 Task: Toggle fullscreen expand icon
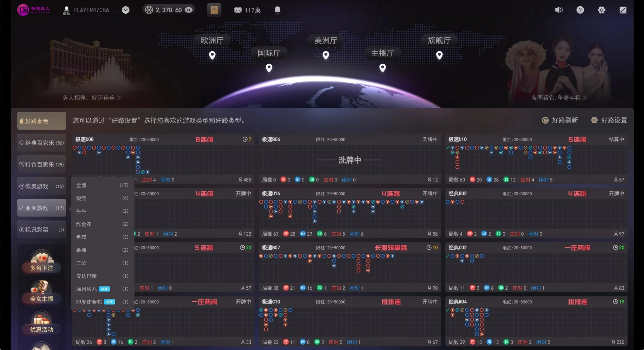pyautogui.click(x=623, y=10)
